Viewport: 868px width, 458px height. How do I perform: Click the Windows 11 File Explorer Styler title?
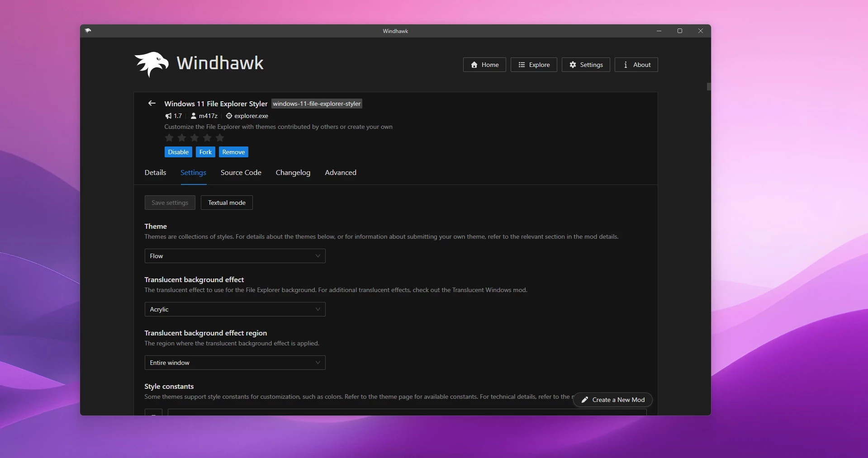pyautogui.click(x=216, y=104)
